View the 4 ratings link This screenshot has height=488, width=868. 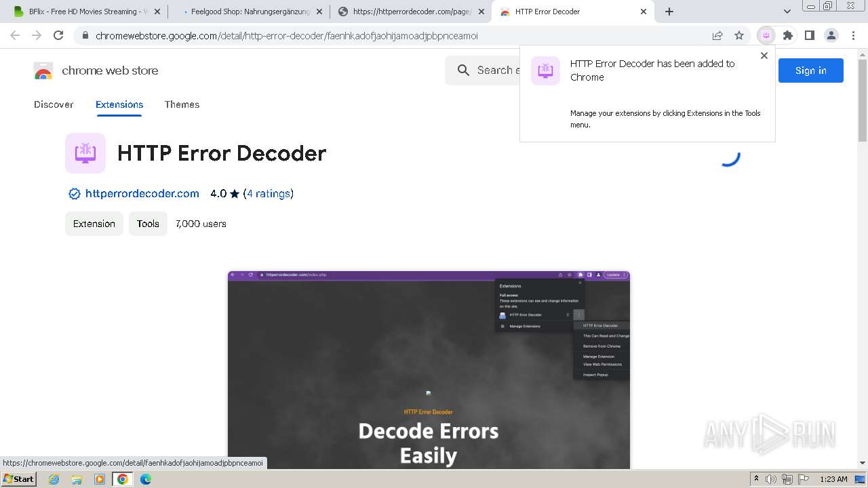269,194
